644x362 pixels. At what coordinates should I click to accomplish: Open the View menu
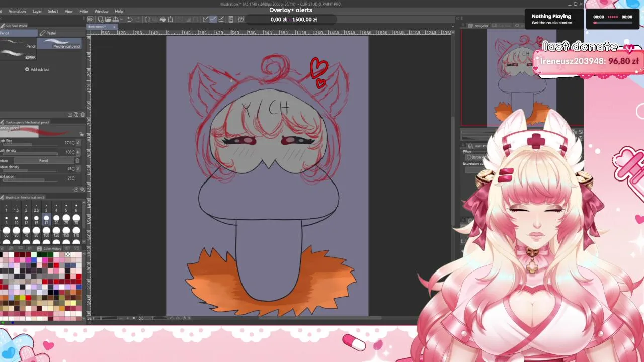(69, 11)
